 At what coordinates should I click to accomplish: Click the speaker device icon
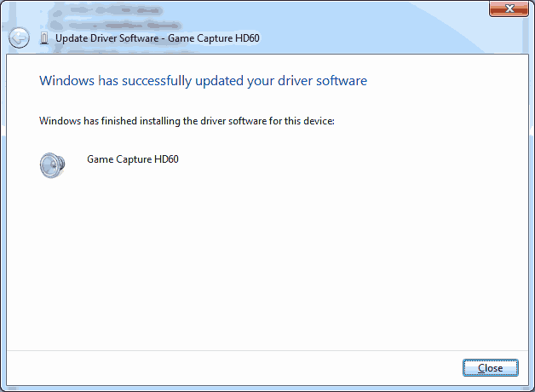[52, 165]
